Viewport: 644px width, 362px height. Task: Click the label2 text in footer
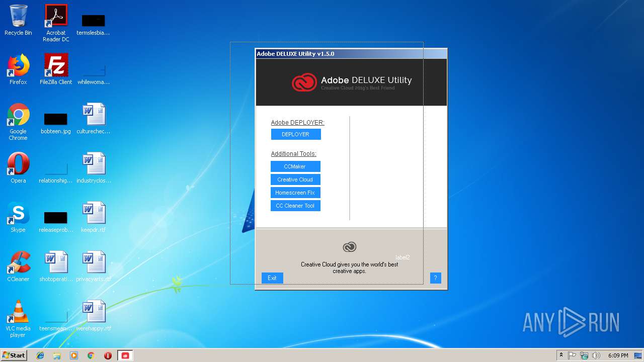coord(403,257)
